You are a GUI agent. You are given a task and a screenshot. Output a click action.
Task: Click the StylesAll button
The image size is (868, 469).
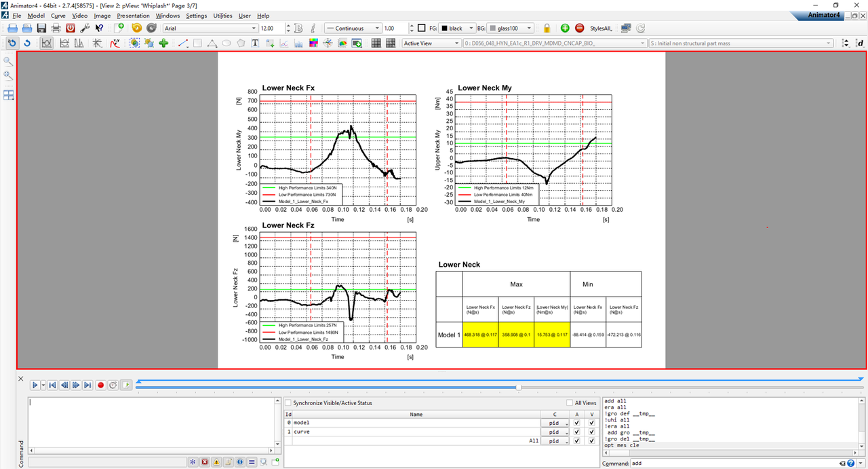(601, 29)
